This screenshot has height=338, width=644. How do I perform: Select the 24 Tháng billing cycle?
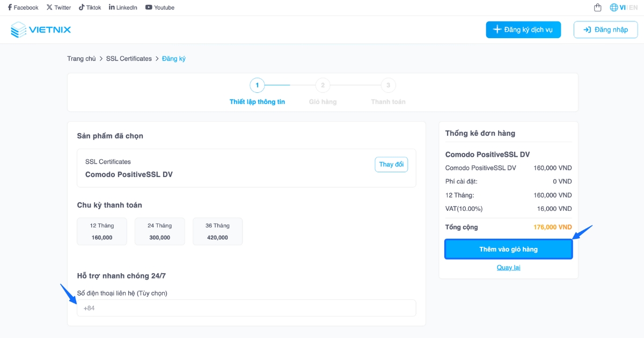pyautogui.click(x=160, y=231)
